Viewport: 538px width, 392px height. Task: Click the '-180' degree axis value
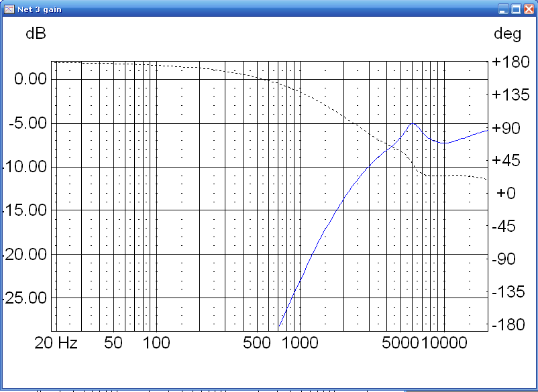pyautogui.click(x=508, y=324)
